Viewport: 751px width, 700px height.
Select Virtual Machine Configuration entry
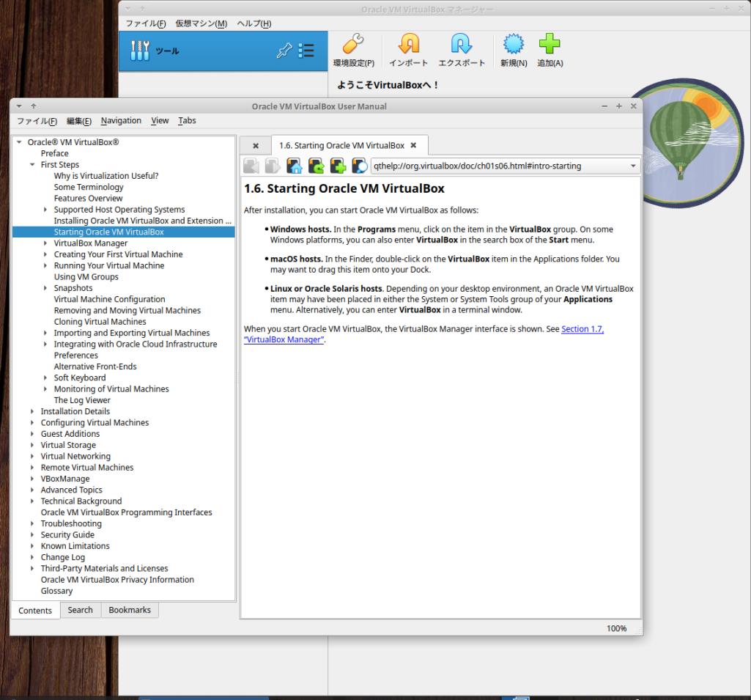110,299
